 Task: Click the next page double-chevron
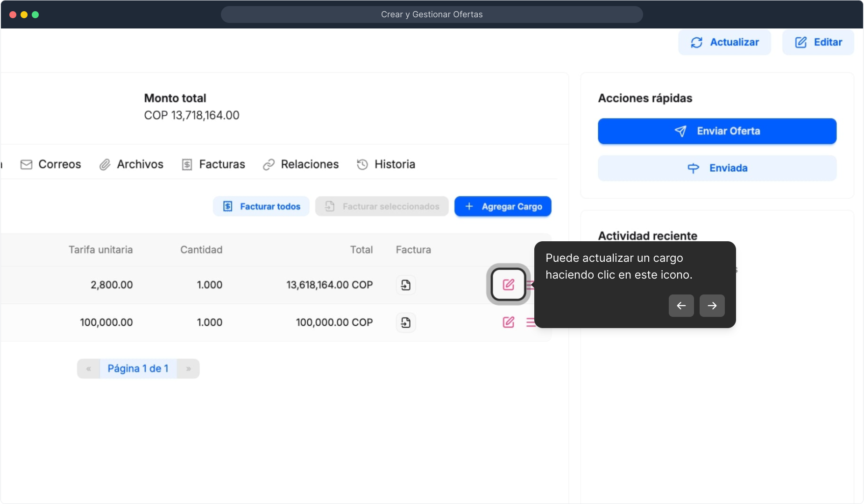(188, 369)
